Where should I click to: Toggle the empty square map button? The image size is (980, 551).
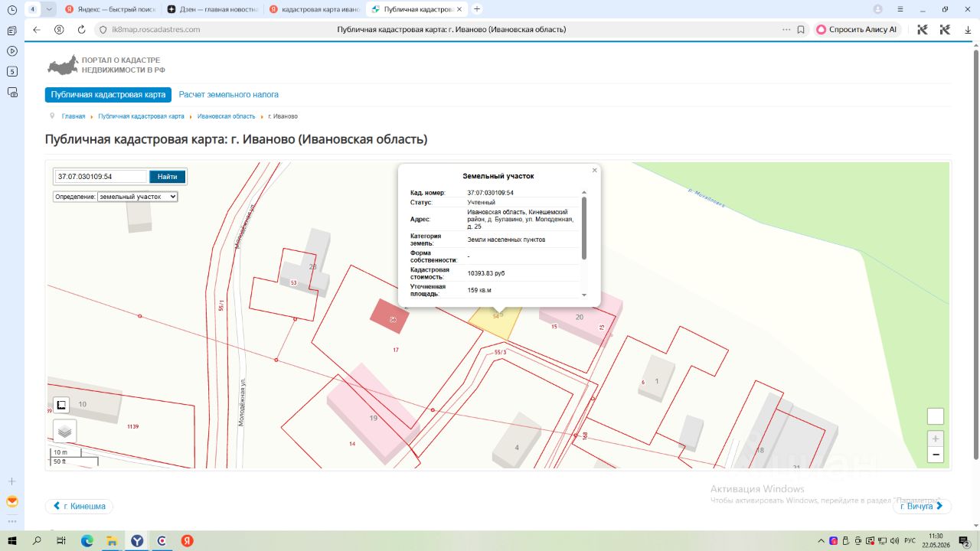pyautogui.click(x=935, y=416)
